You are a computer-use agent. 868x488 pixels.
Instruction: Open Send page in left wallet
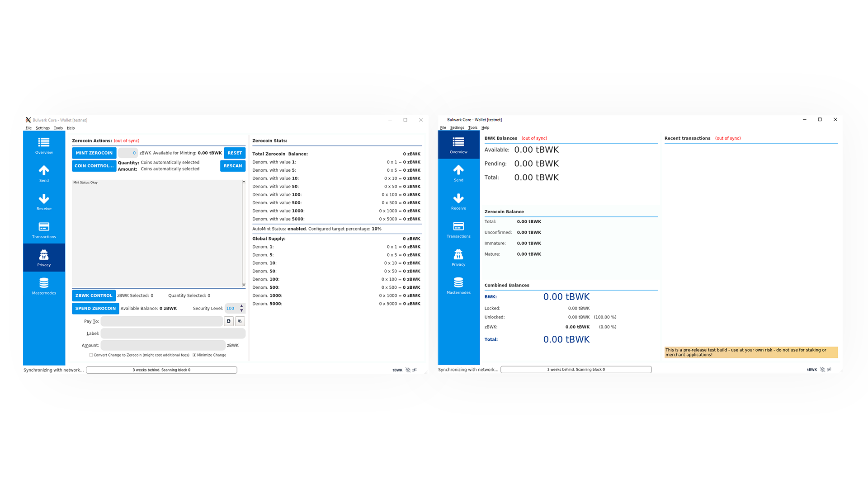[44, 174]
